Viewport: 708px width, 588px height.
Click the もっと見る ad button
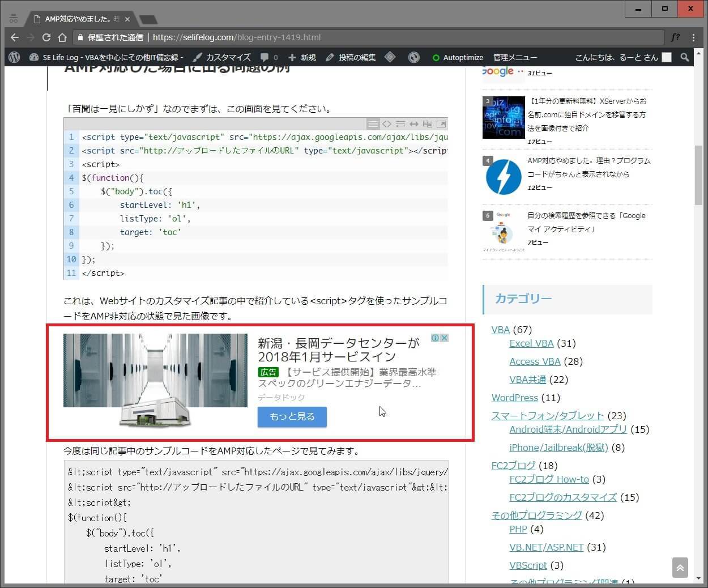click(x=292, y=416)
